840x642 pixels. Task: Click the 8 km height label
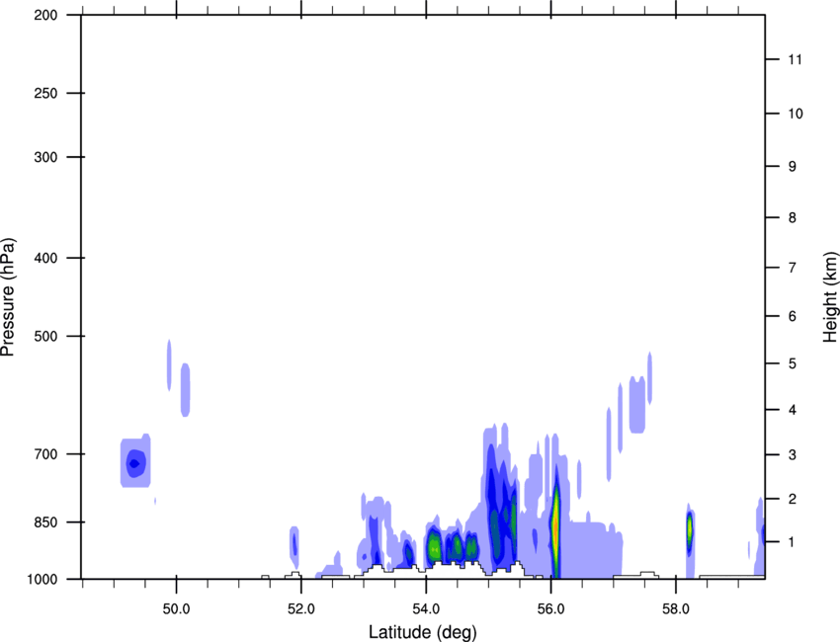[x=792, y=218]
